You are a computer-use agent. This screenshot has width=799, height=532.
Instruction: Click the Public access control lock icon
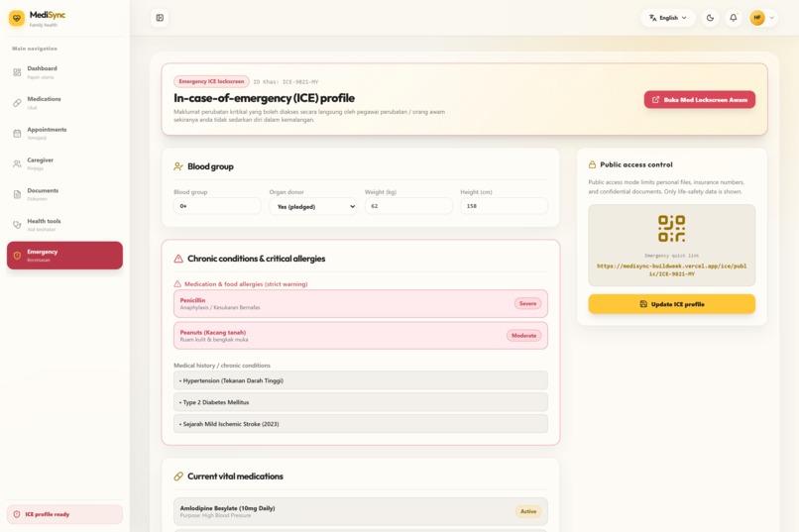click(592, 164)
